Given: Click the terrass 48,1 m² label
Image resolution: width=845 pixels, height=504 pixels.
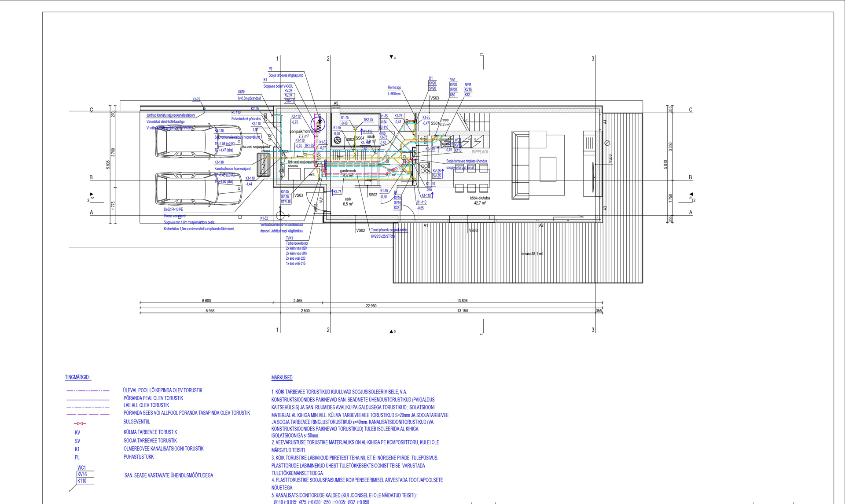Looking at the screenshot, I should [x=532, y=254].
